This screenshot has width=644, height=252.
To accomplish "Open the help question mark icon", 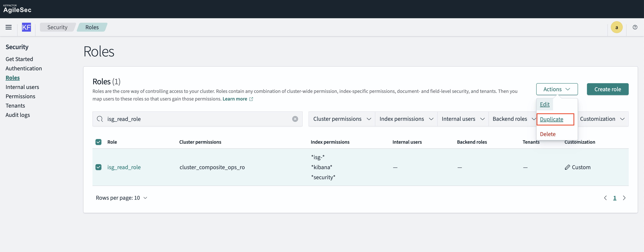I will [635, 27].
